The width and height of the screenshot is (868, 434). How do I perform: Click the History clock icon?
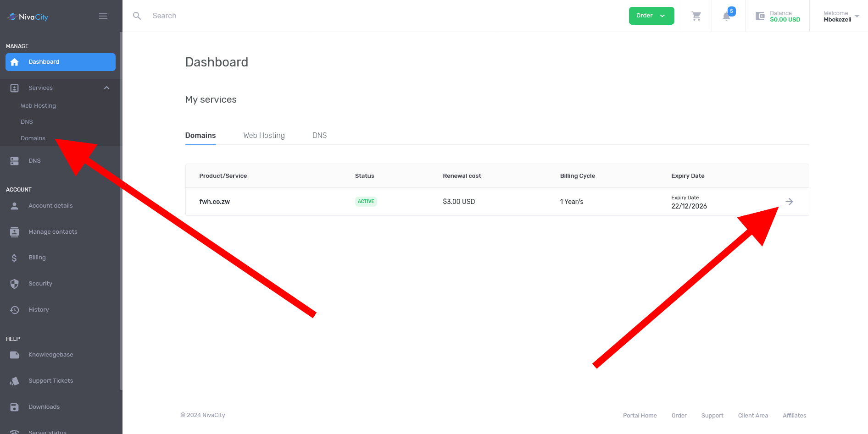pos(14,309)
